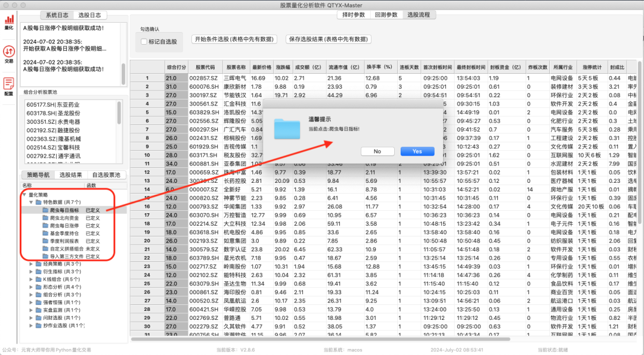644x355 pixels.
Task: Select 002792.SZ|通宇通讯 in stock pool
Action: pos(54,157)
